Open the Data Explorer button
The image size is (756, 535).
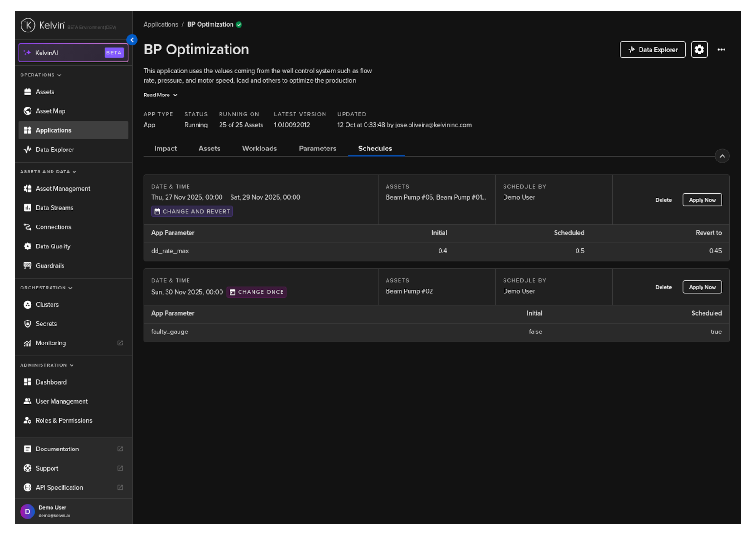click(x=652, y=50)
